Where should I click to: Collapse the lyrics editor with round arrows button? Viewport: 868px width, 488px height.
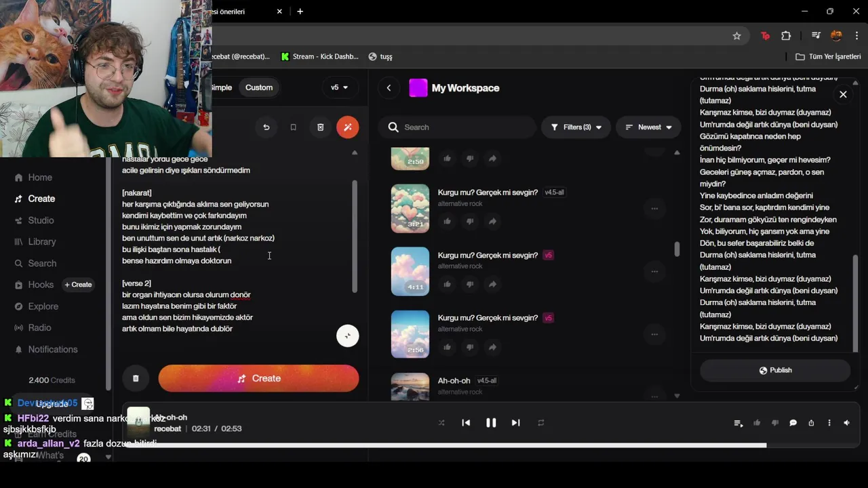pos(347,335)
